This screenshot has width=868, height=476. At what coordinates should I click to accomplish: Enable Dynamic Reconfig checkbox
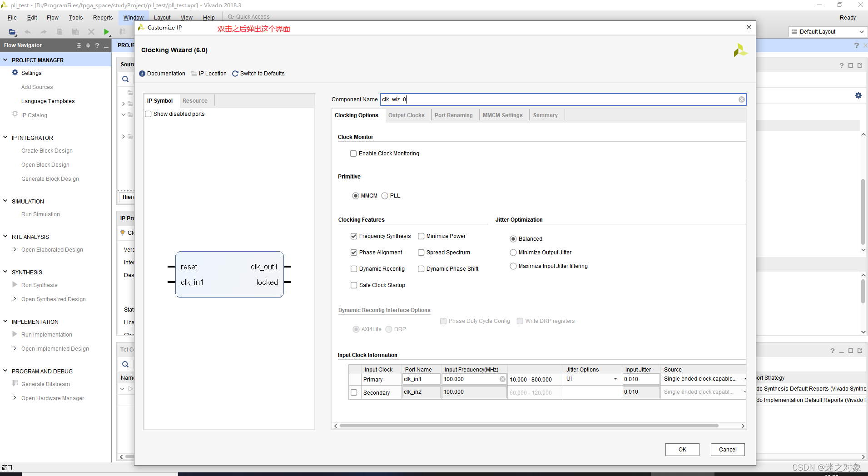354,269
